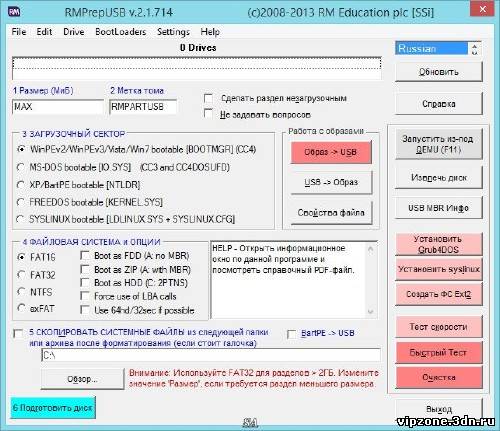This screenshot has width=500, height=431.
Task: Click the Обзор... browse button
Action: [82, 379]
